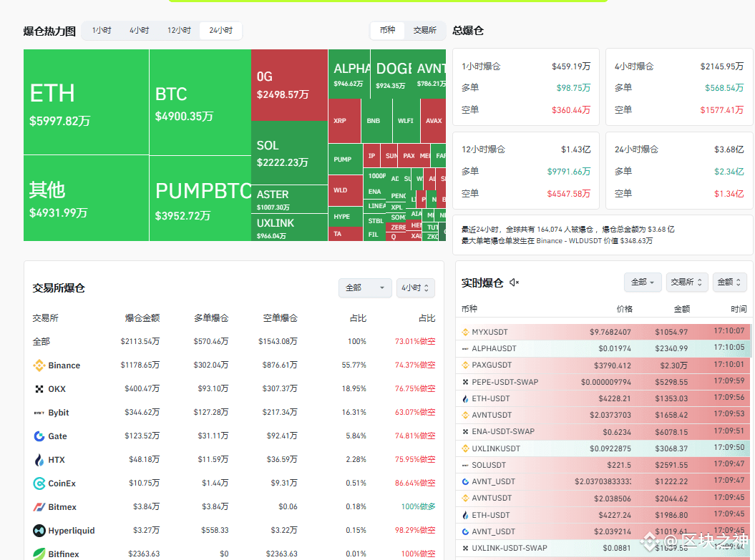The image size is (755, 560).
Task: Click the BTC heatmap tile
Action: (200, 102)
